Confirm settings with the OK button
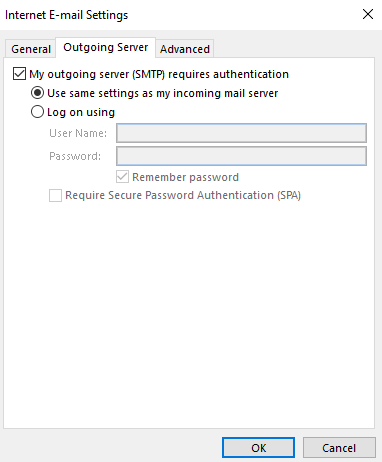382x462 pixels. (258, 448)
